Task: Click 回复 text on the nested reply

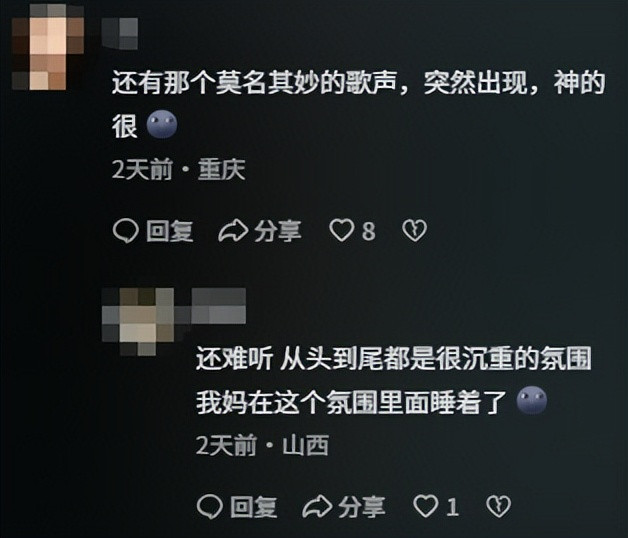Action: 254,507
